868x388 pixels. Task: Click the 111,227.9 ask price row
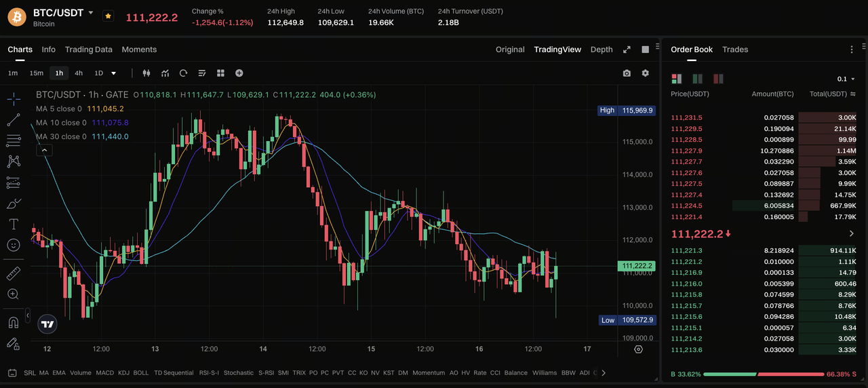pos(763,151)
